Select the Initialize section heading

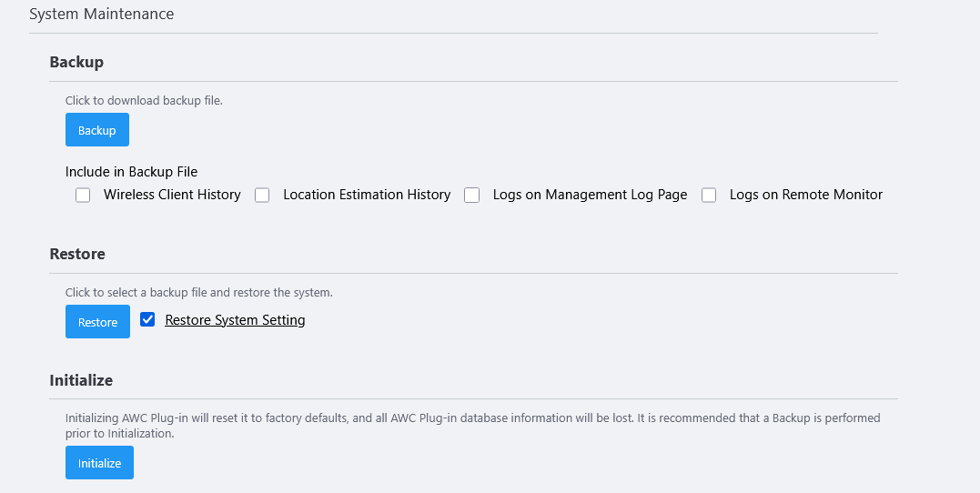click(x=81, y=380)
